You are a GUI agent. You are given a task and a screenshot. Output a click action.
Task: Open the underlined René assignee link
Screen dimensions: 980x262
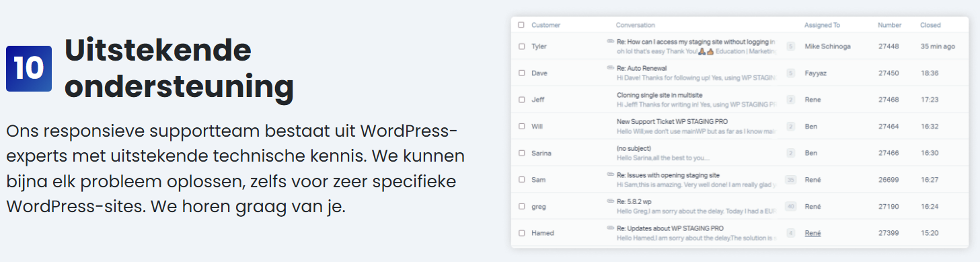coord(813,233)
